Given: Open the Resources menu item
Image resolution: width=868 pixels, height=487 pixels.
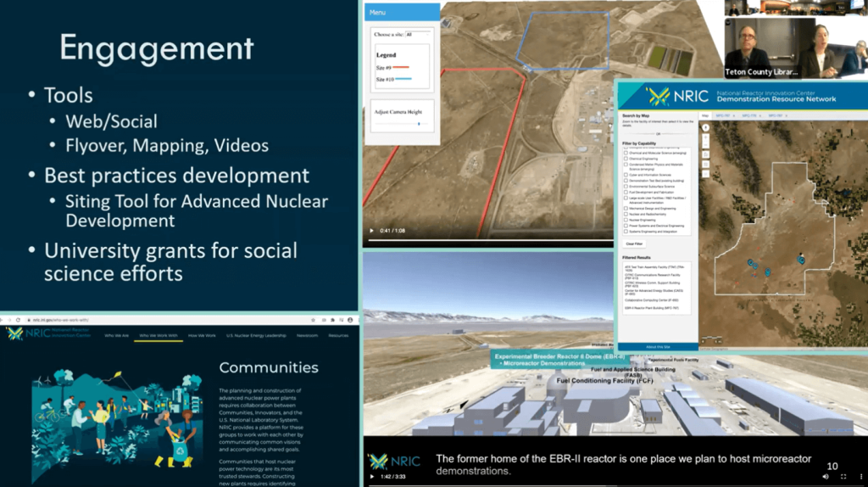Looking at the screenshot, I should click(x=338, y=336).
